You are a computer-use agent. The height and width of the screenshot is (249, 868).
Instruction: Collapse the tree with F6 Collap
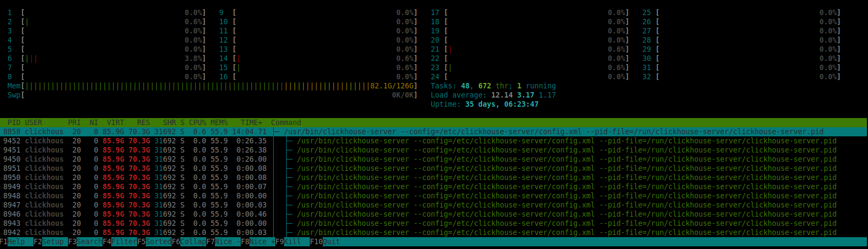tap(189, 241)
